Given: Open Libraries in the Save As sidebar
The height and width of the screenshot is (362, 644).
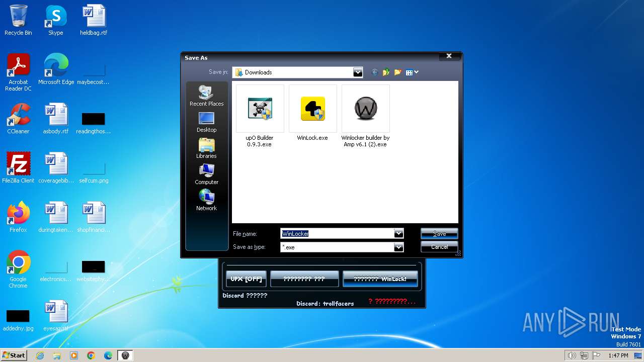Looking at the screenshot, I should pos(206,148).
